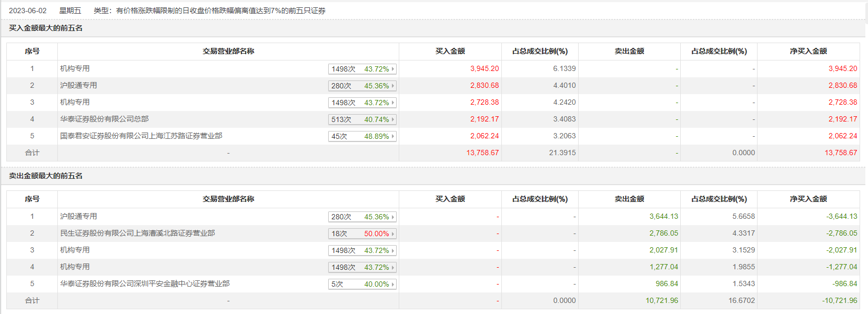Select 净买入金额 header in sell table

[809, 199]
